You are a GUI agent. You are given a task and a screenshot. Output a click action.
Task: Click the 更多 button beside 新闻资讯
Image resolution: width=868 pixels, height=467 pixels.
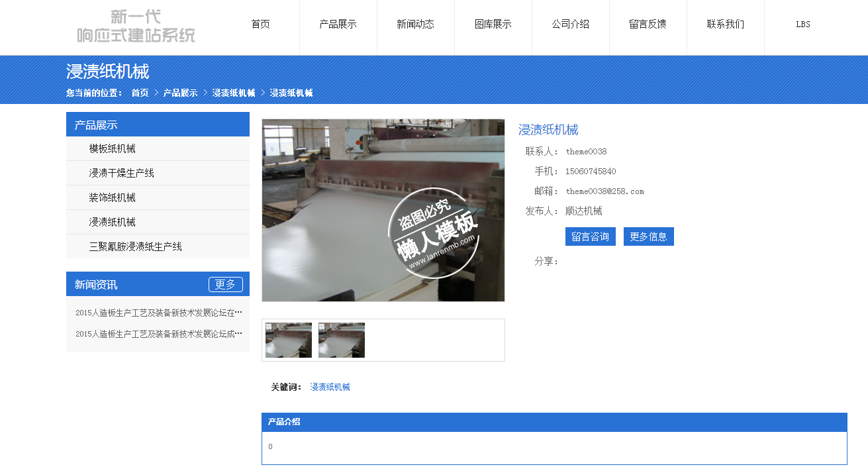pyautogui.click(x=226, y=284)
